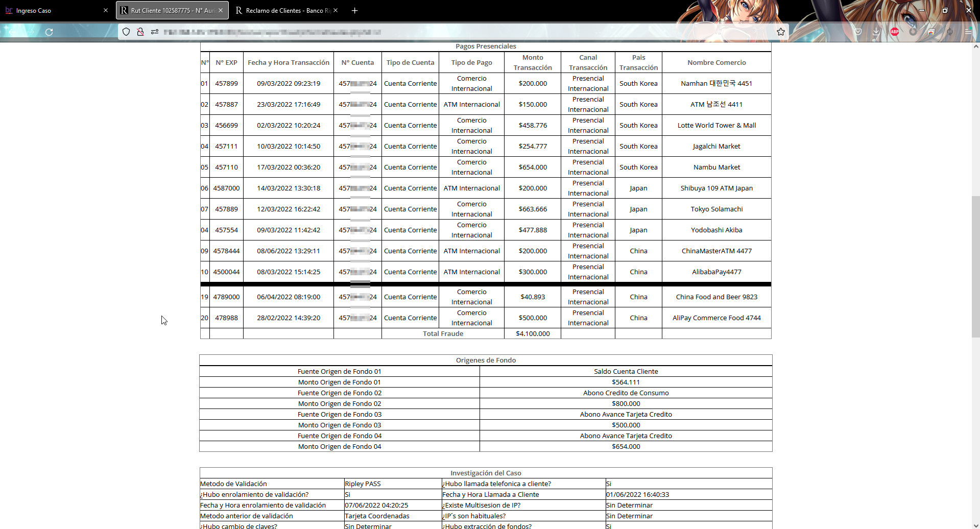The height and width of the screenshot is (529, 980).
Task: Click the insecure connection lock icon
Action: 140,32
